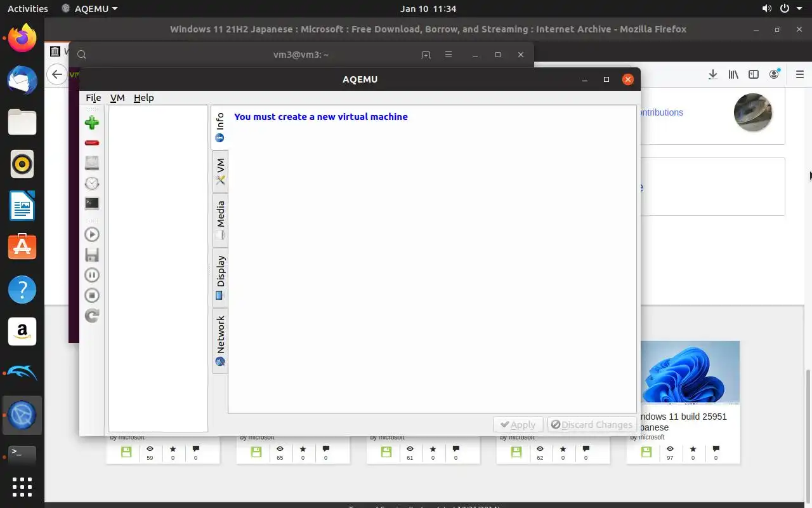Open the AQEMU application menu in top bar
The image size is (812, 508).
click(90, 9)
